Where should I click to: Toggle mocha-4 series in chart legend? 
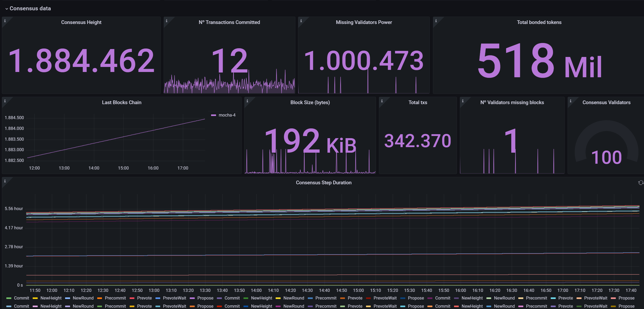click(x=227, y=115)
